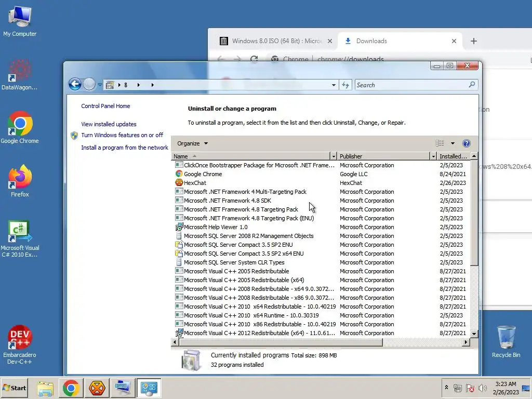Open HexChat from taskbar
The image size is (532, 399).
click(97, 388)
